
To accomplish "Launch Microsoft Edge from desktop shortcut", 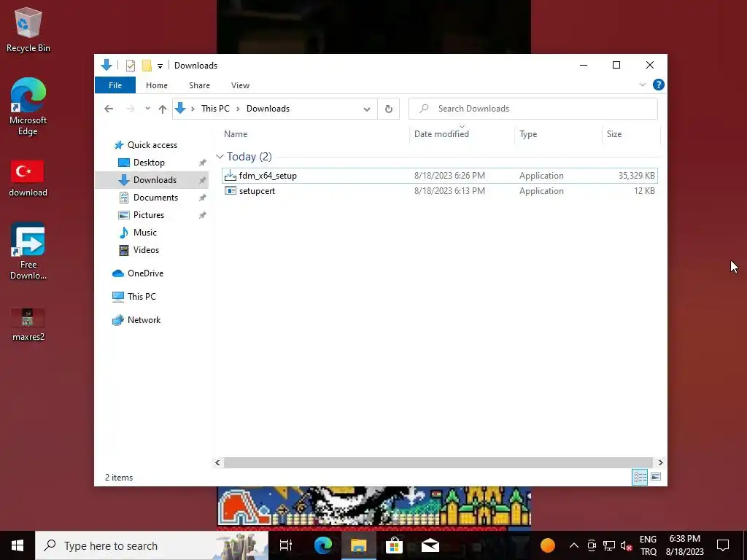I will coord(28,106).
